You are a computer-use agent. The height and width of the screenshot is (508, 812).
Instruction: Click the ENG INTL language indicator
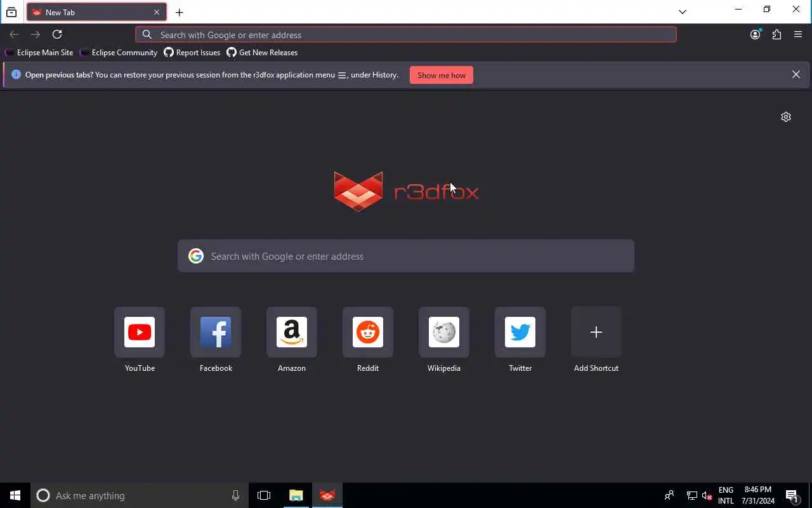(726, 495)
